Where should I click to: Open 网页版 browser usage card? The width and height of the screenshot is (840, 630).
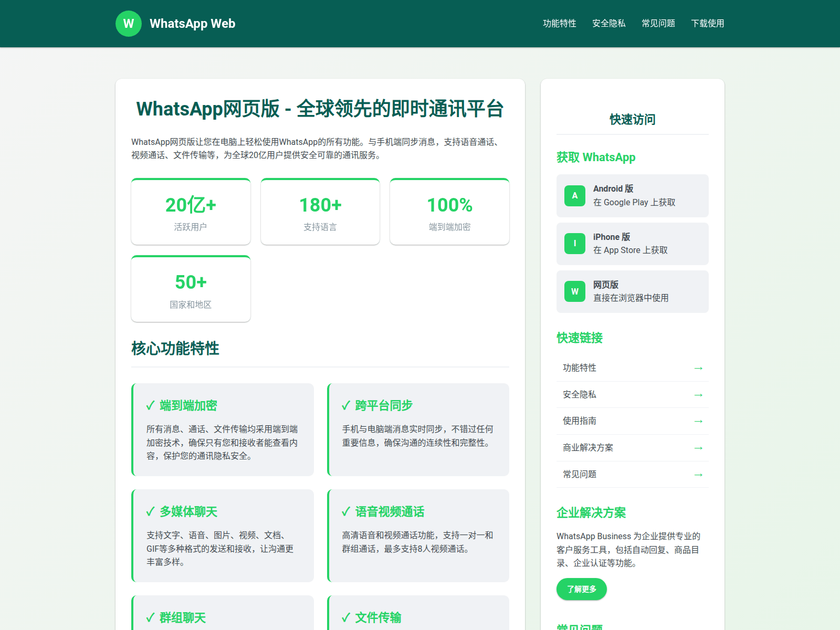pos(633,291)
